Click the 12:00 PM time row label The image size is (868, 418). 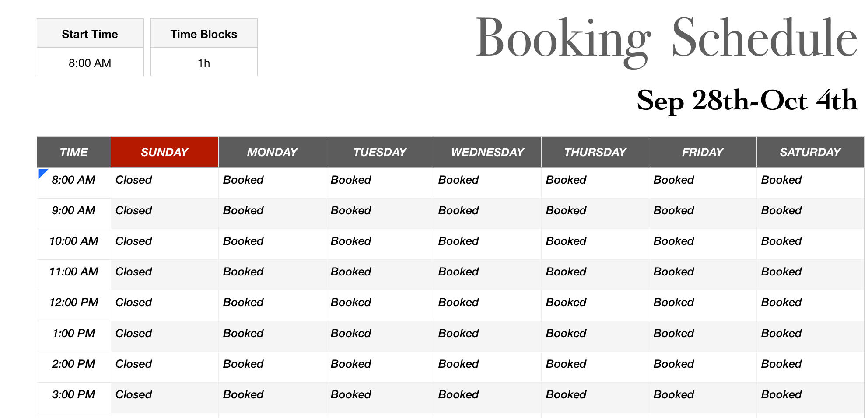pos(73,302)
